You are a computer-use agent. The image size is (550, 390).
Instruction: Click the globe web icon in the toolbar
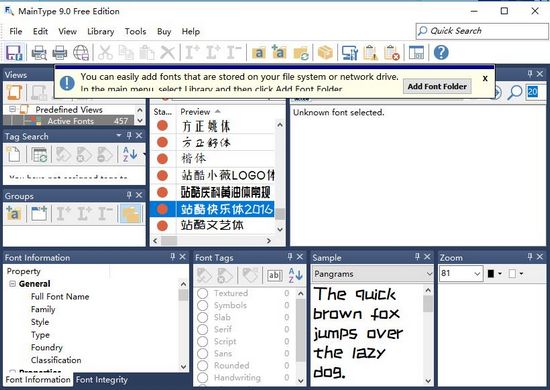coord(81,53)
